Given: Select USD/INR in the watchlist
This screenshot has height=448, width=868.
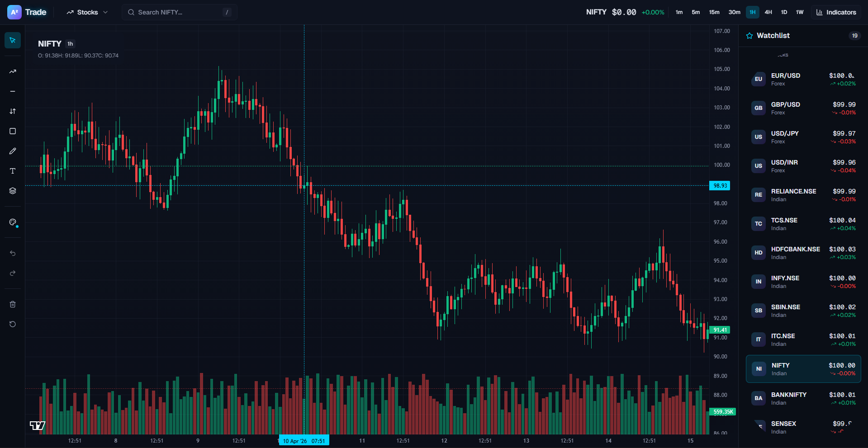Looking at the screenshot, I should (803, 166).
